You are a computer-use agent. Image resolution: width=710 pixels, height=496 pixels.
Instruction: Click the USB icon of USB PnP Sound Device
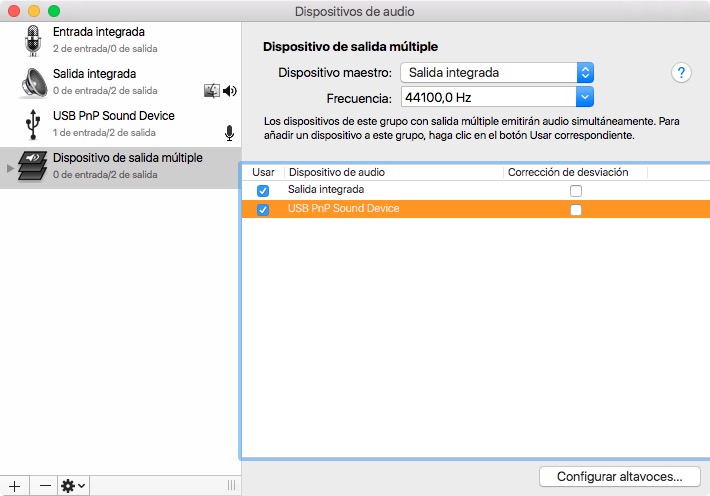point(33,124)
